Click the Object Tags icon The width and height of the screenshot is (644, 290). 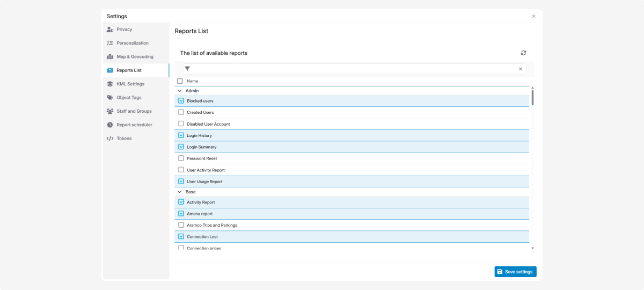coord(110,98)
